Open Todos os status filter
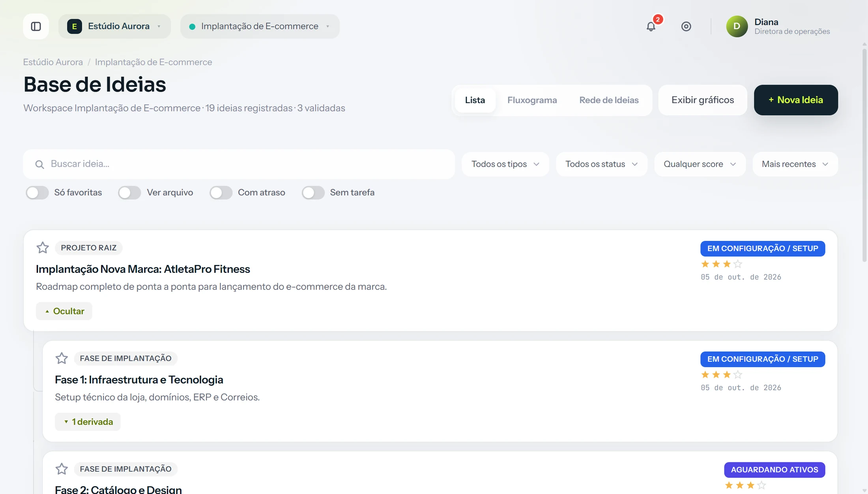 coord(602,164)
